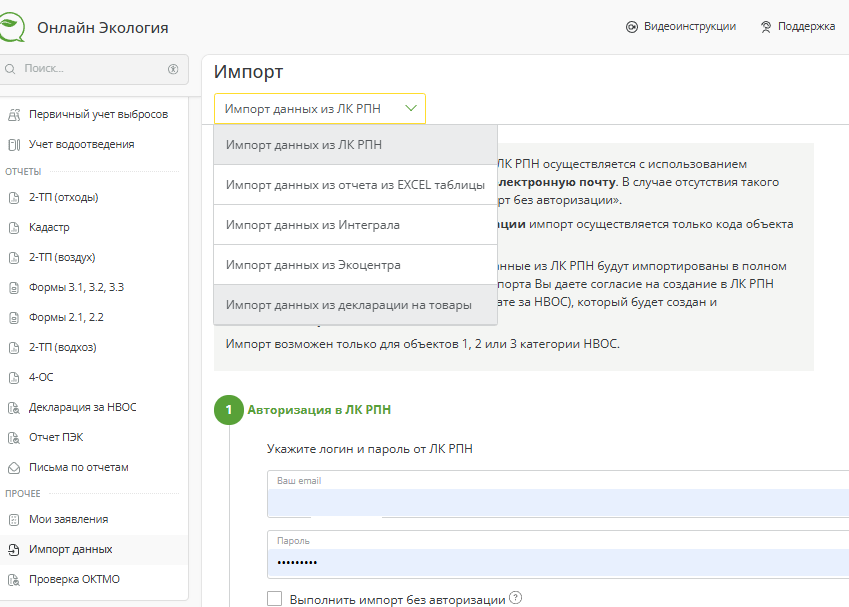The image size is (849, 607).
Task: Click the Онлайн Экология logo icon
Action: pyautogui.click(x=13, y=27)
